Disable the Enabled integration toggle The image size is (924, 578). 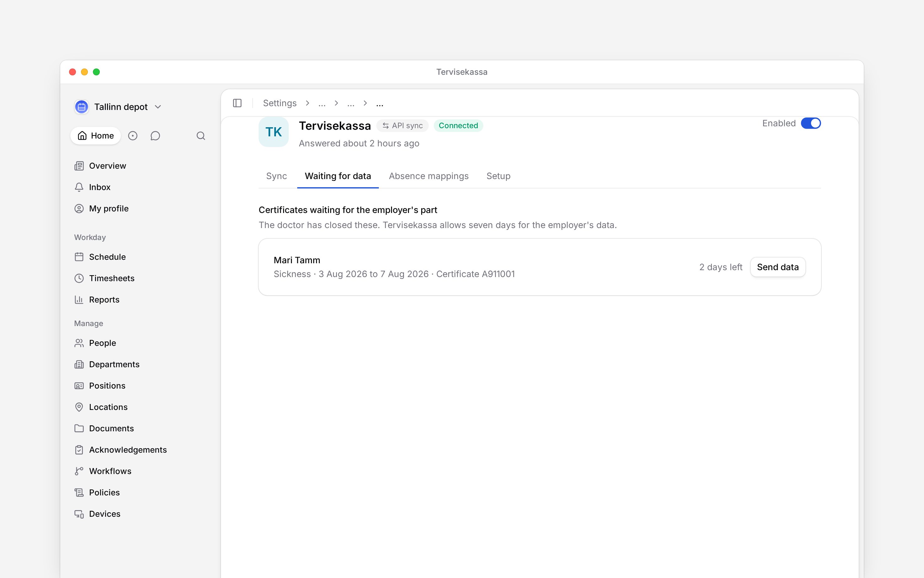[811, 123]
